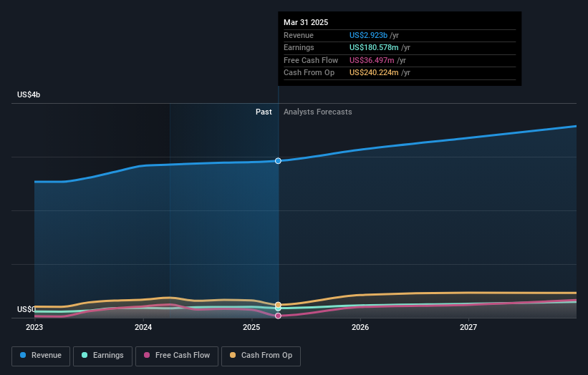Toggle the Earnings legend button
The height and width of the screenshot is (375, 588).
tap(102, 356)
